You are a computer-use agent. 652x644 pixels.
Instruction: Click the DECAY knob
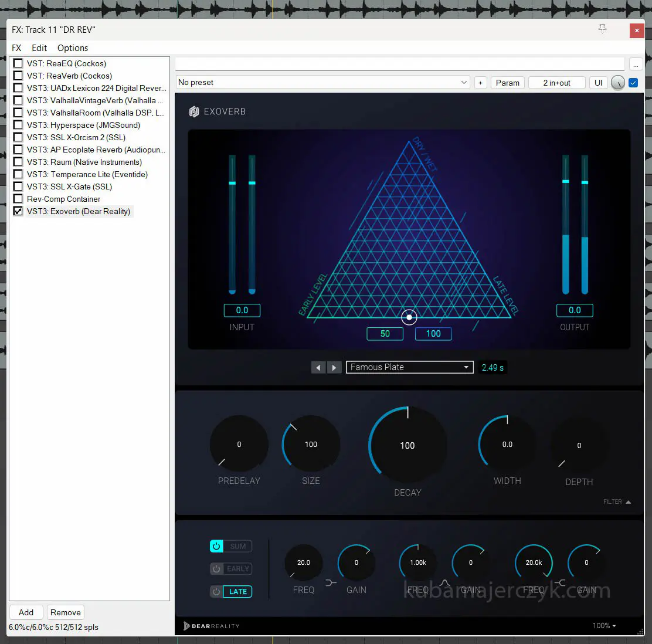(407, 445)
